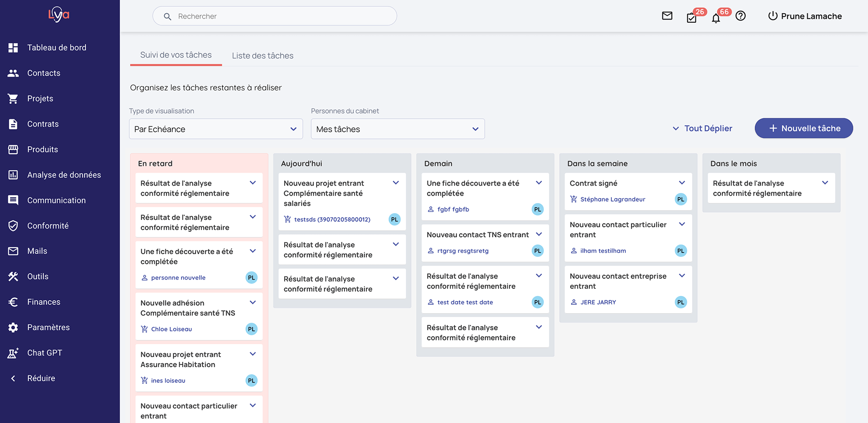The width and height of the screenshot is (868, 423).
Task: Click the Conformité shield icon
Action: tap(13, 226)
